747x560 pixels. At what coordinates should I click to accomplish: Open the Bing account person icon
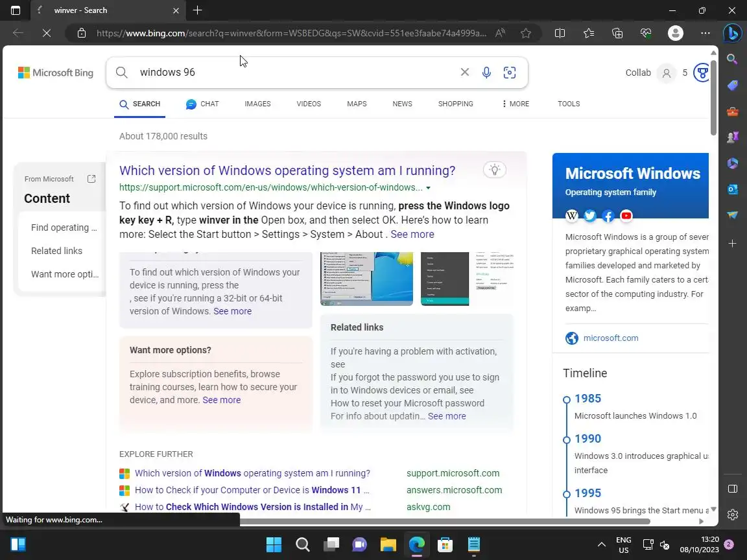point(667,73)
